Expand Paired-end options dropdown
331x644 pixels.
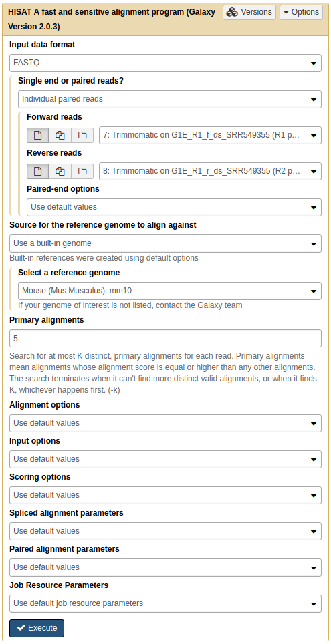[x=174, y=207]
